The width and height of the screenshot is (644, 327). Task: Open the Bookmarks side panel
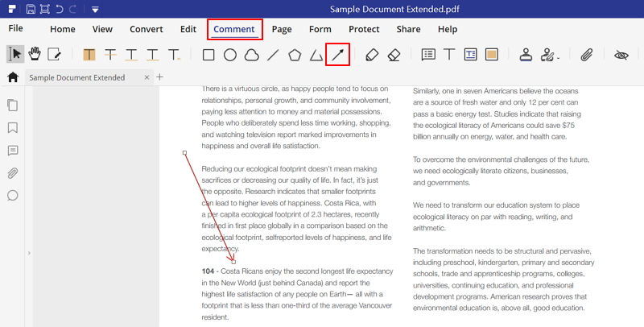click(13, 128)
